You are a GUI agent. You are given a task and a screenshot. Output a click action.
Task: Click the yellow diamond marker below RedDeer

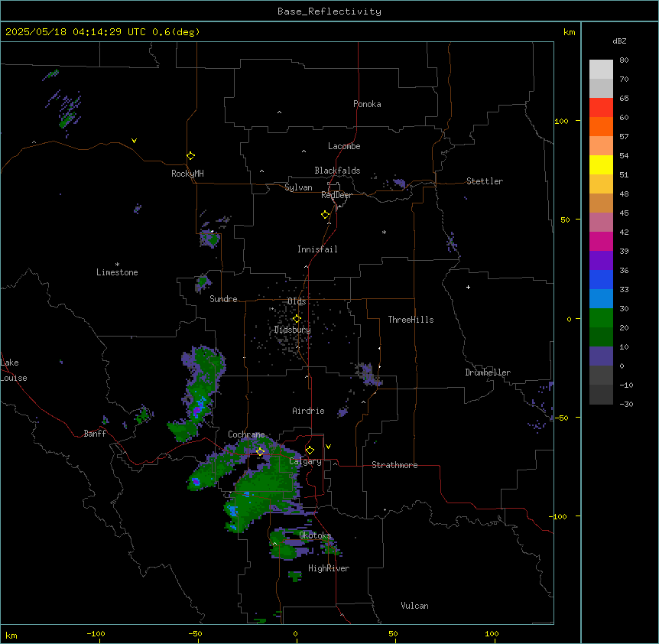[326, 215]
